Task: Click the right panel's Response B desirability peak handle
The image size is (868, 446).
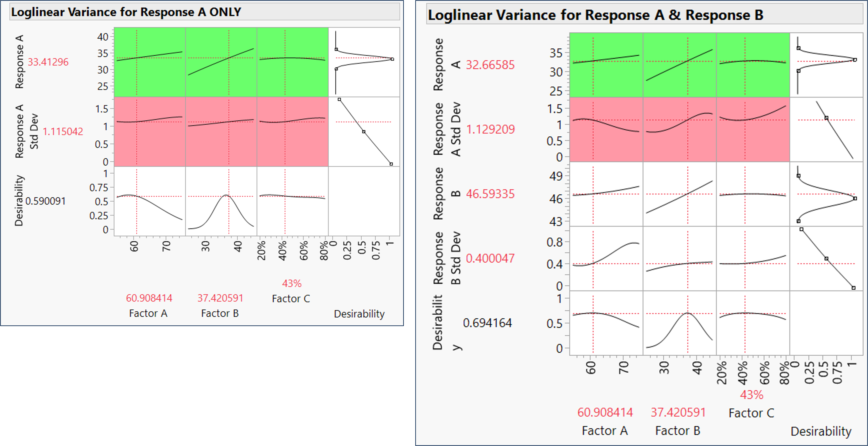Action: click(855, 198)
